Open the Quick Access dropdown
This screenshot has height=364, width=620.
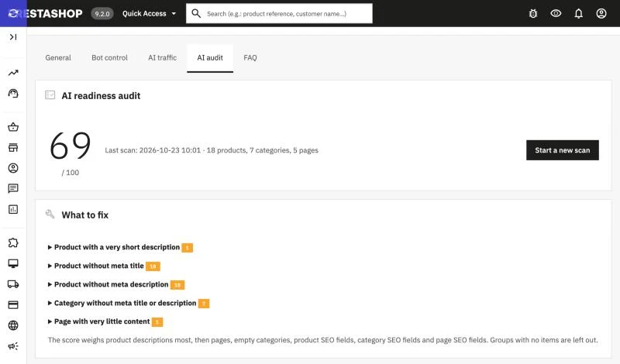[149, 13]
